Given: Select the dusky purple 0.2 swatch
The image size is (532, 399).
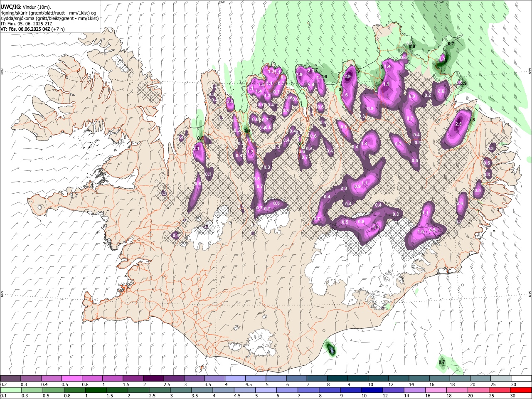Looking at the screenshot, I should 10,379.
